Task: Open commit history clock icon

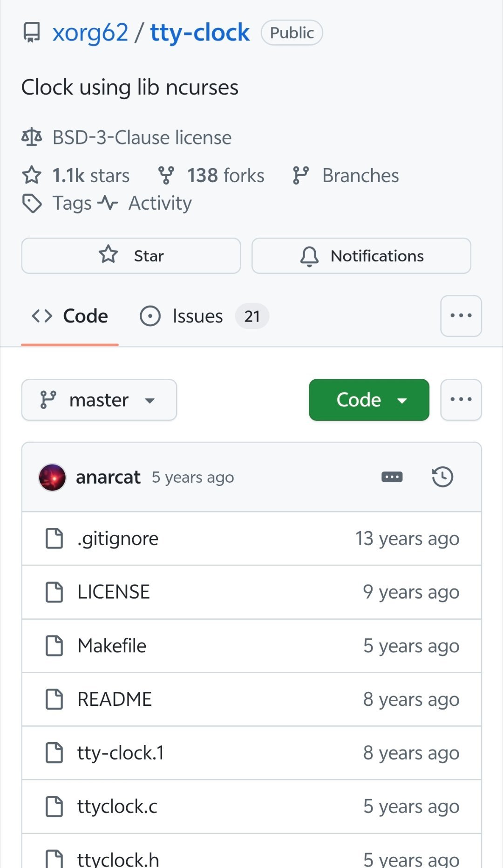Action: point(442,477)
